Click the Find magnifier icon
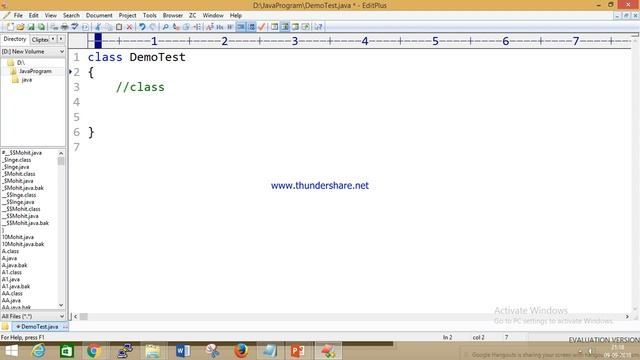Screen dimensions: 640x360 [165, 27]
